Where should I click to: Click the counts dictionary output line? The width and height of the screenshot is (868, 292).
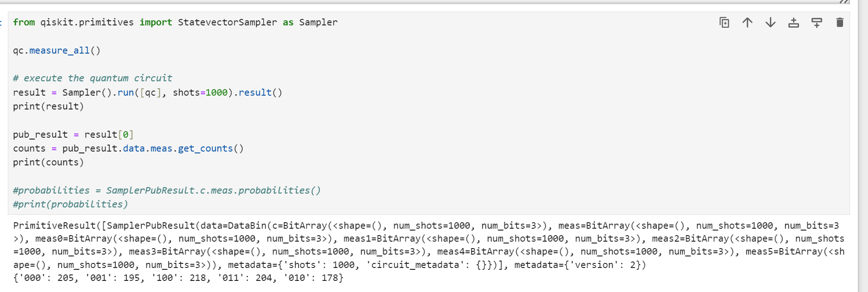pyautogui.click(x=178, y=278)
